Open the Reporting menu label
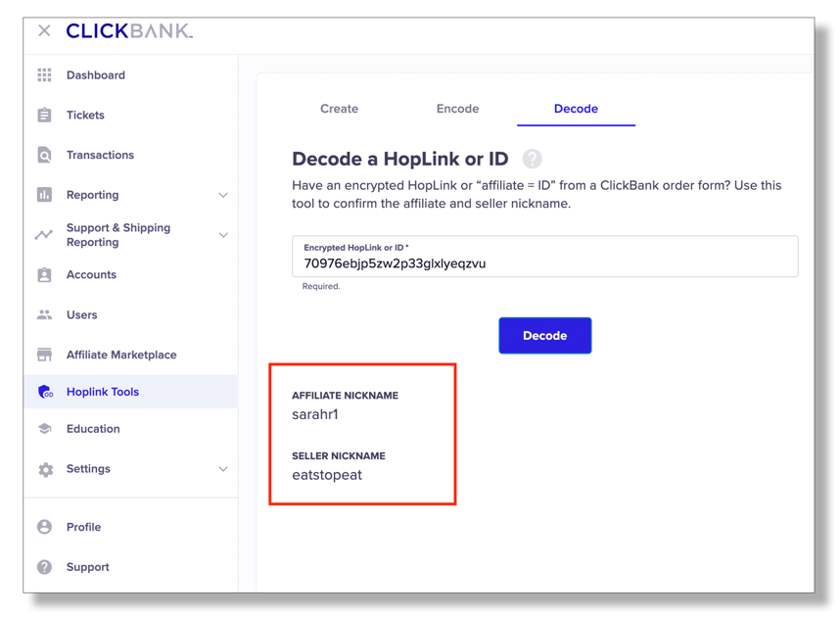The width and height of the screenshot is (840, 617). (93, 195)
